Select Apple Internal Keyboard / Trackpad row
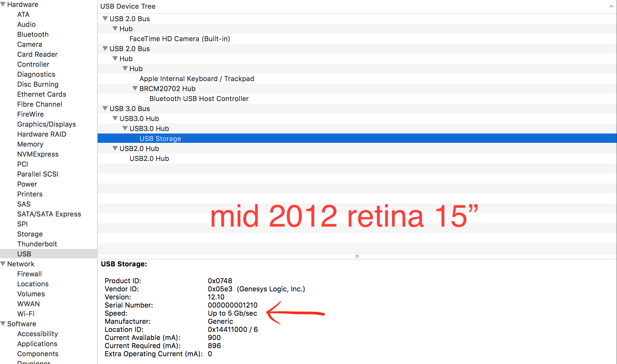Screen dimensions: 617x364 (197, 79)
